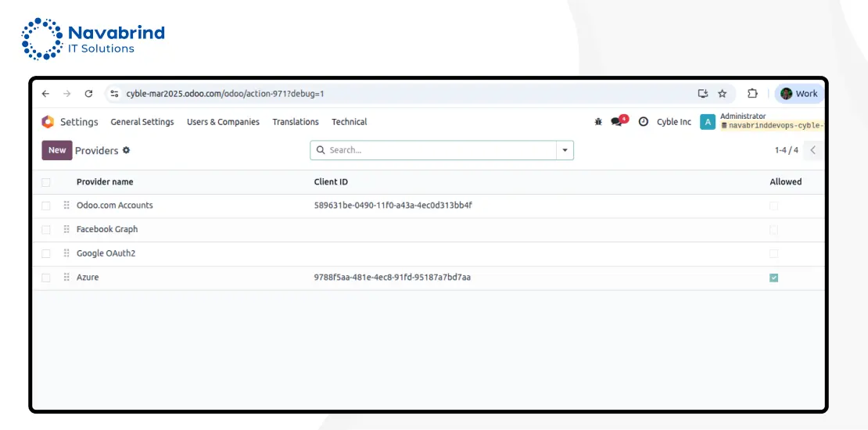Select the Facebook Graph row checkbox
The image size is (868, 430).
pyautogui.click(x=45, y=230)
